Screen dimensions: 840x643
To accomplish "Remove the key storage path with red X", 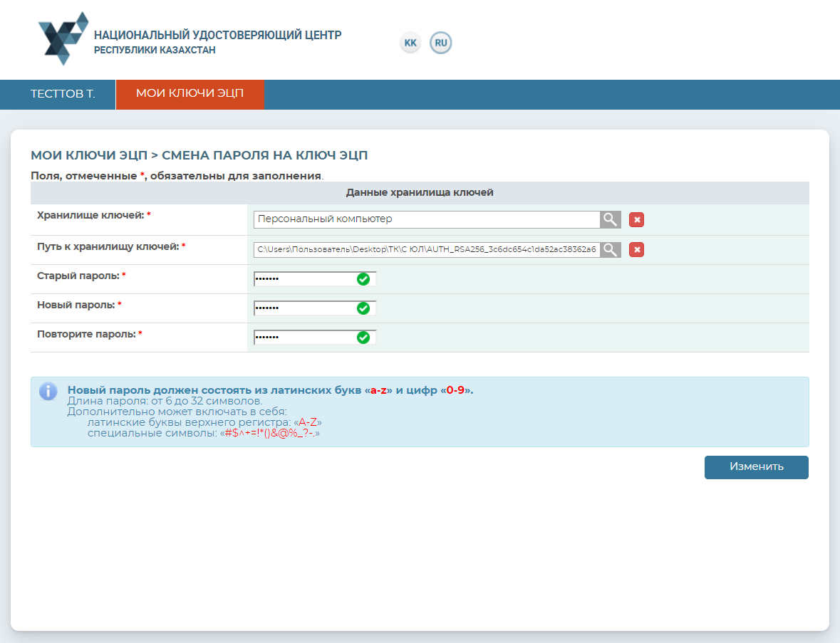I will point(636,249).
